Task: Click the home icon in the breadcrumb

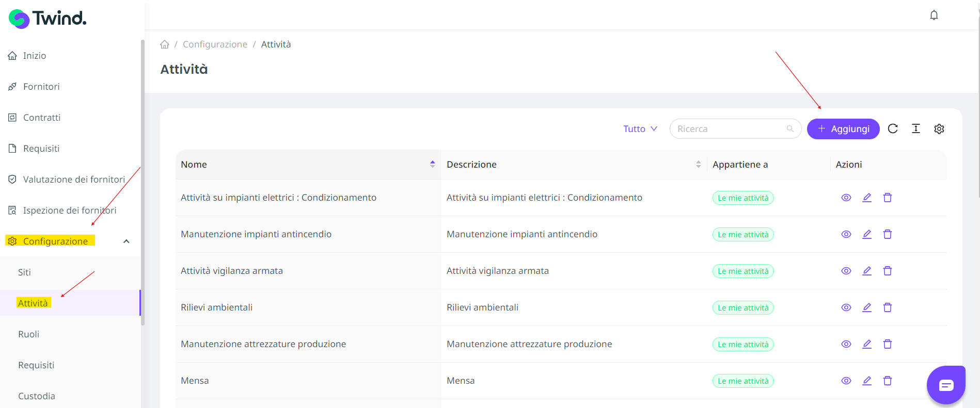Action: coord(165,44)
